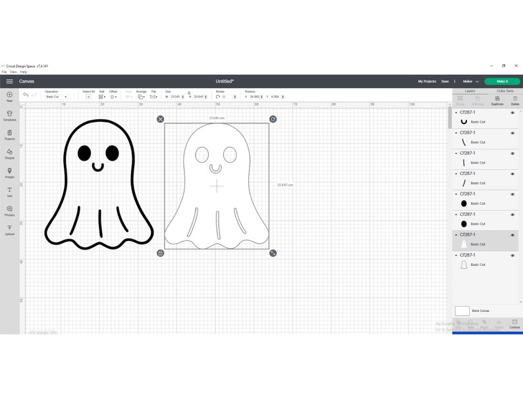Open the Help menu
523x420 pixels.
(23, 72)
